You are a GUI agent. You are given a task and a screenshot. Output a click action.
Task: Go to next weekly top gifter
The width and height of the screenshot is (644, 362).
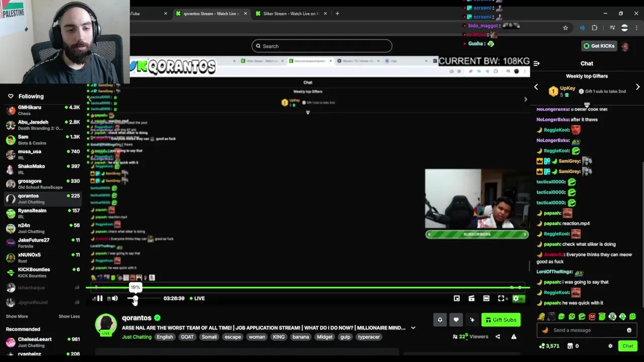point(637,87)
